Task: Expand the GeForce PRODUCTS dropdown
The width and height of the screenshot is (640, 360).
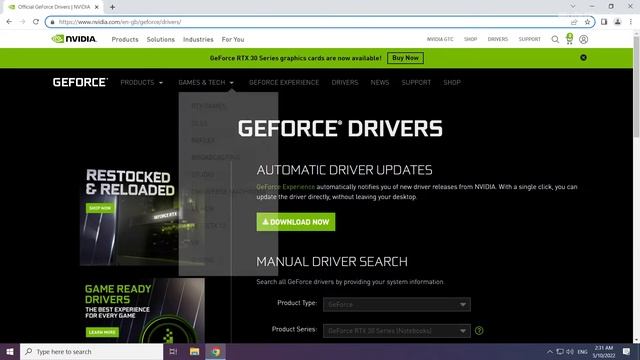Action: tap(141, 82)
